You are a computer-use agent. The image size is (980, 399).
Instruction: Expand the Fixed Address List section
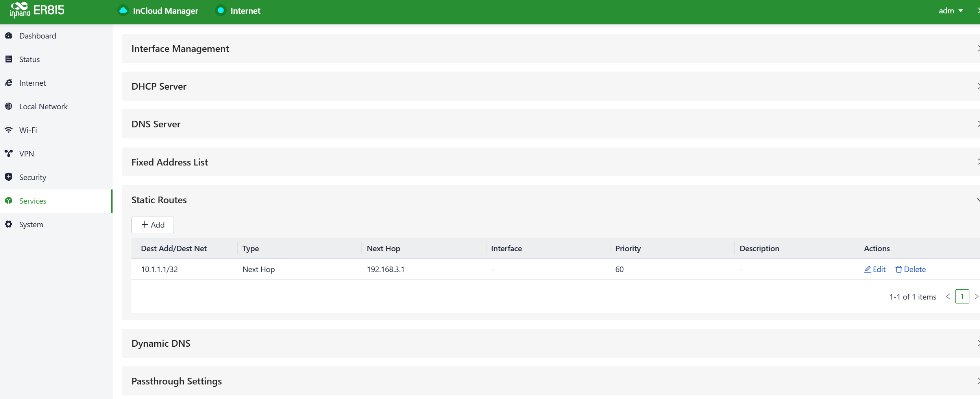550,162
